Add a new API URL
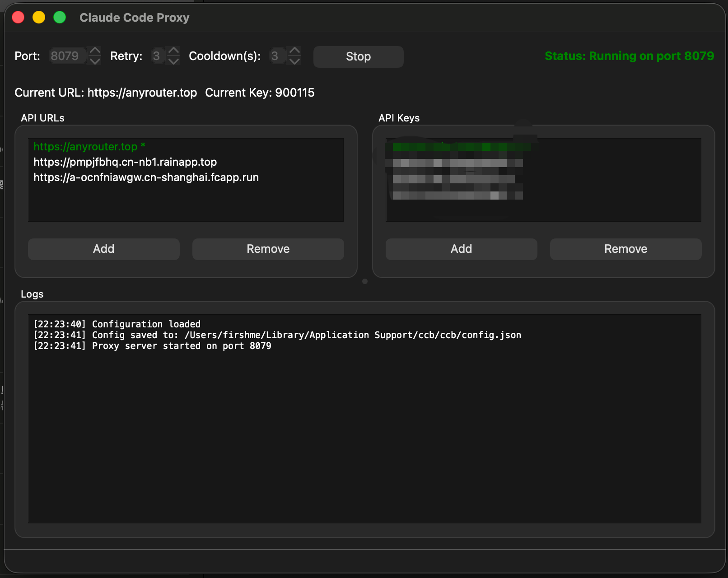The width and height of the screenshot is (728, 578). click(103, 249)
